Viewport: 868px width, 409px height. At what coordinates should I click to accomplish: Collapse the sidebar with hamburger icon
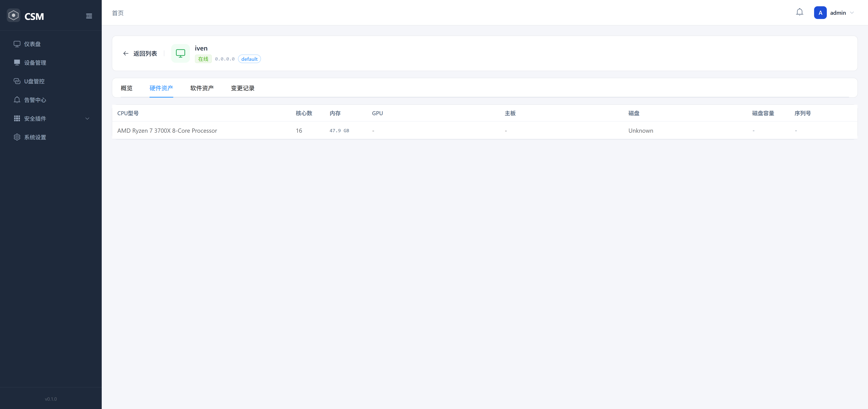coord(89,16)
